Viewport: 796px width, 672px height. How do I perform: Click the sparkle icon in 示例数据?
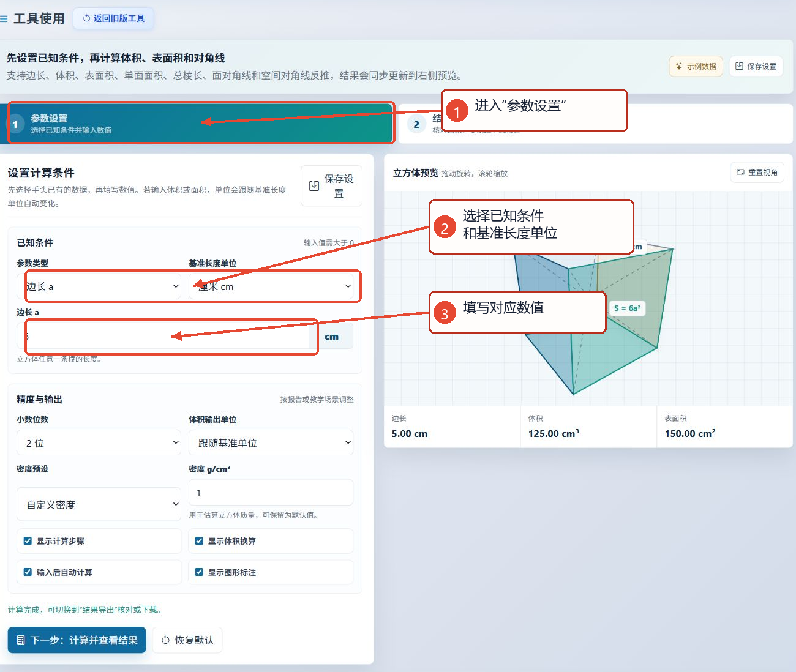(679, 66)
